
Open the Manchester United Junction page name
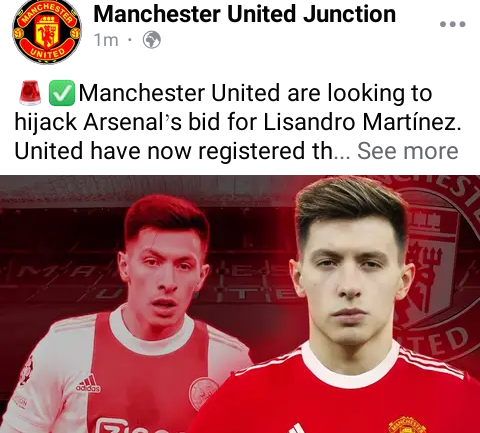(244, 14)
